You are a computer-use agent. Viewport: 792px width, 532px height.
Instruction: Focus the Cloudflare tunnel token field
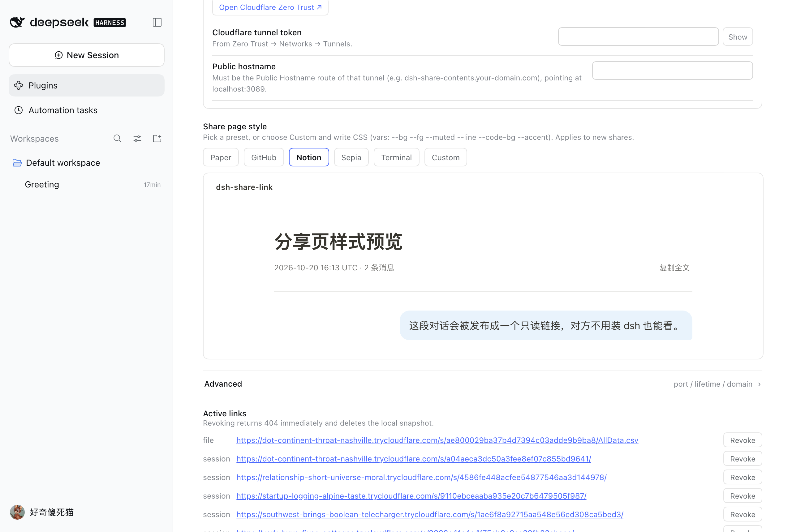coord(638,36)
